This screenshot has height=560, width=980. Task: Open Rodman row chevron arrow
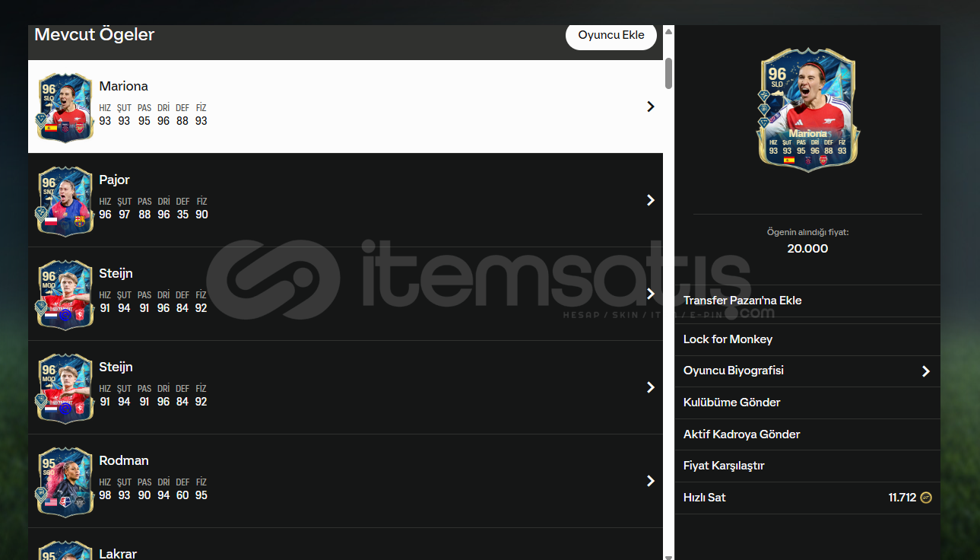coord(650,481)
